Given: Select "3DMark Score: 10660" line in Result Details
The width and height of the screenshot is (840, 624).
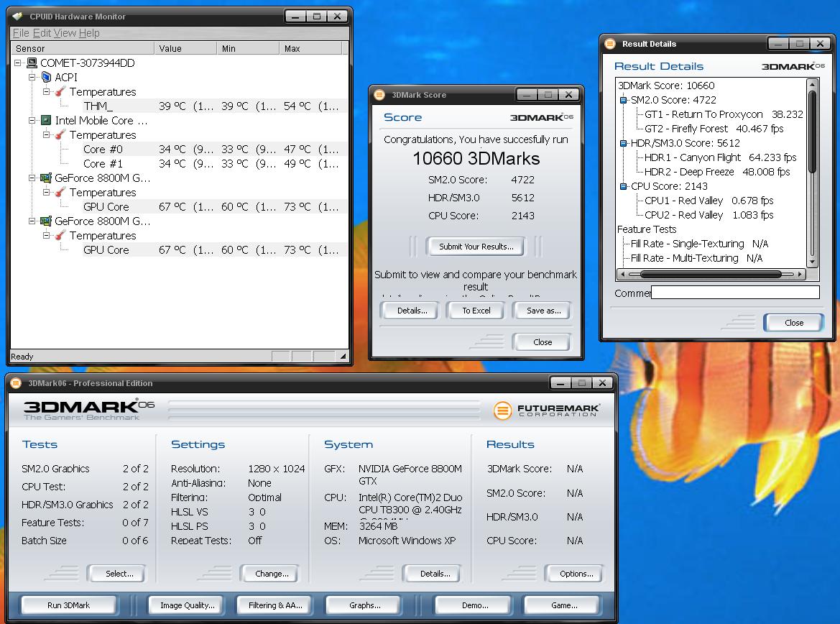Looking at the screenshot, I should (x=666, y=86).
